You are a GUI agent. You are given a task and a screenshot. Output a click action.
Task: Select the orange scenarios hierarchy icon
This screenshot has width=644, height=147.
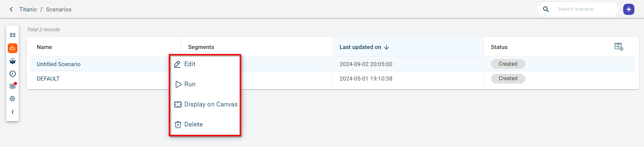13,48
